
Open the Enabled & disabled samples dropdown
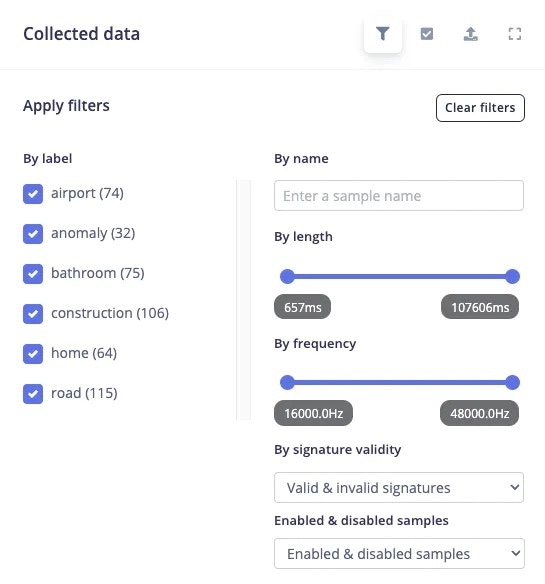399,553
